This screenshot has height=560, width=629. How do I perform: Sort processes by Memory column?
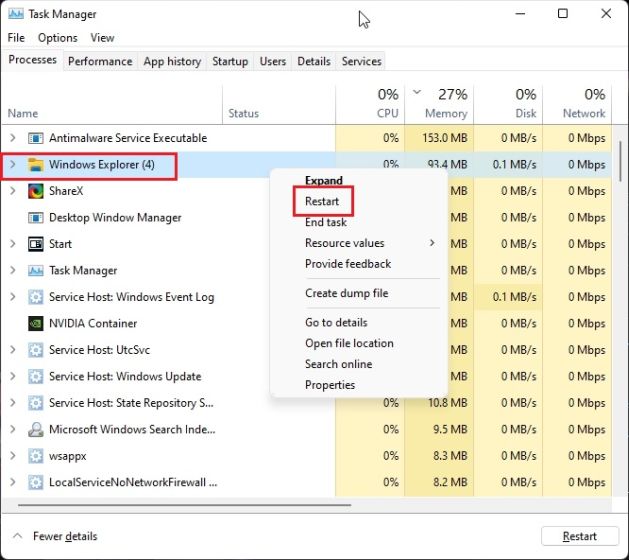pyautogui.click(x=439, y=104)
